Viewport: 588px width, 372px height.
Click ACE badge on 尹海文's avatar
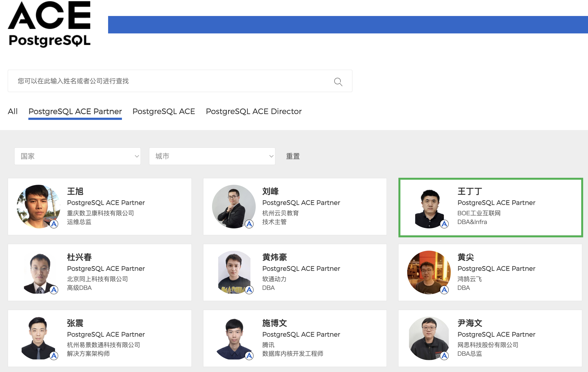click(444, 356)
